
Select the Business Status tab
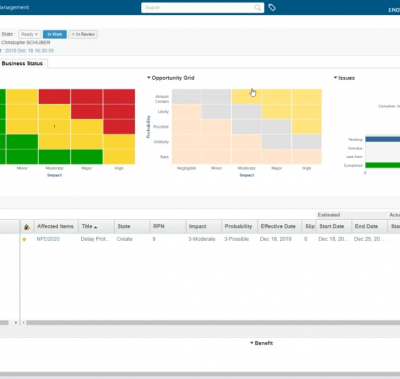[x=22, y=63]
